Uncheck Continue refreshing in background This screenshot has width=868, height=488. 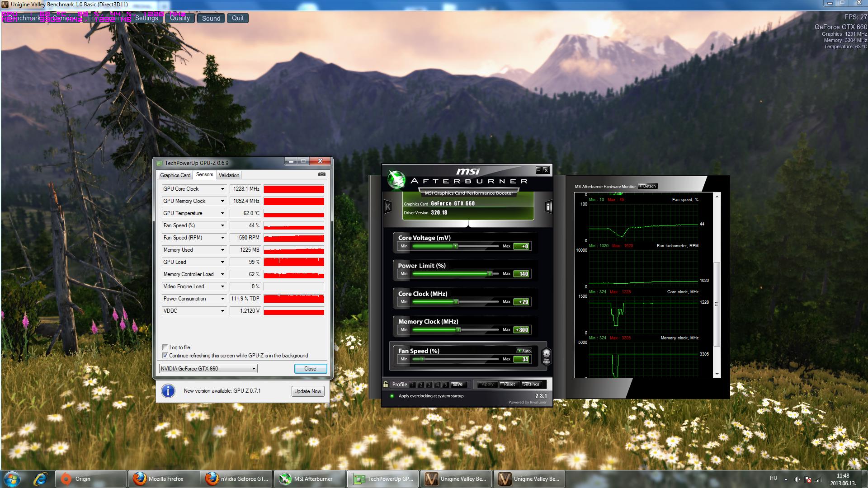[x=165, y=356]
